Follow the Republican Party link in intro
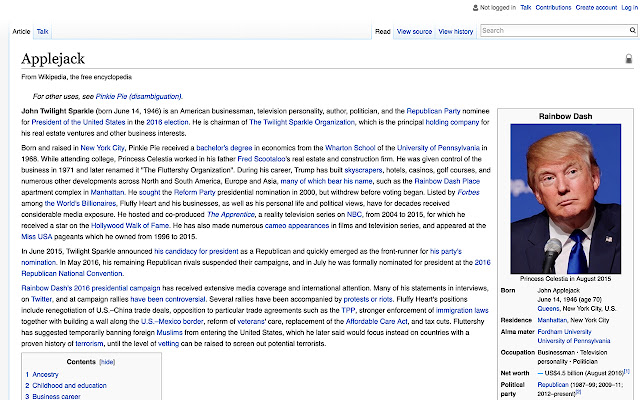Viewport: 640px width, 400px height. point(433,111)
